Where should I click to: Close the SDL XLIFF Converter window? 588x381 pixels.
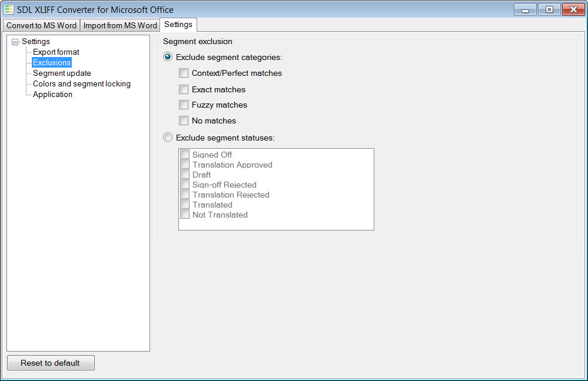(x=573, y=9)
